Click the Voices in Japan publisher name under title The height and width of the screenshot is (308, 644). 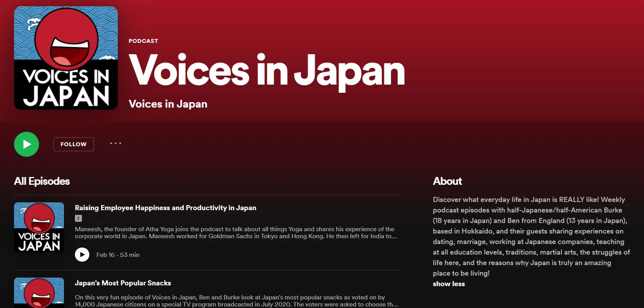point(168,104)
